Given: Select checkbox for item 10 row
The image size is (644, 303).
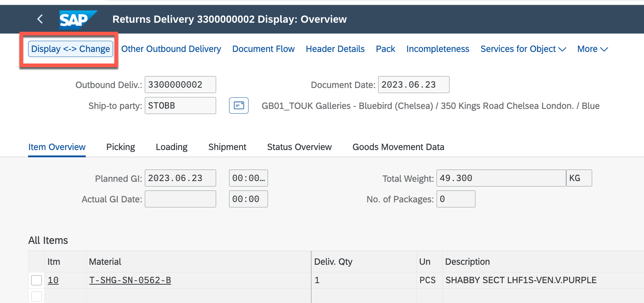Looking at the screenshot, I should 36,280.
